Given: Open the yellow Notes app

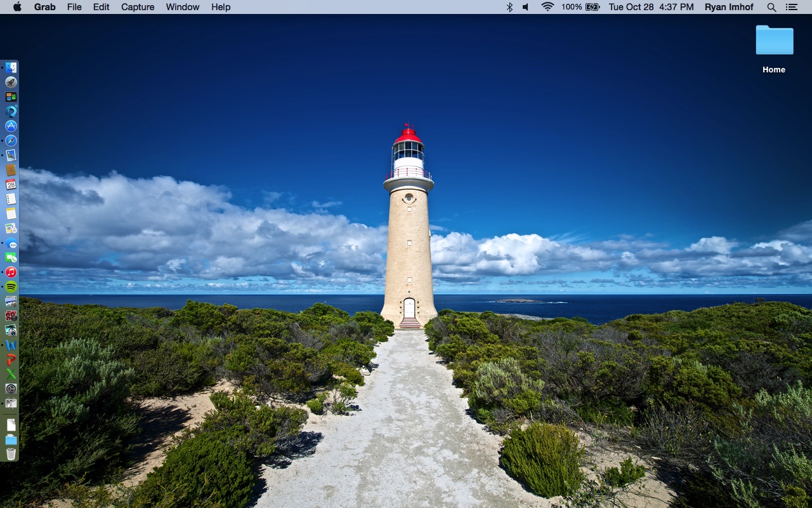Looking at the screenshot, I should 11,213.
